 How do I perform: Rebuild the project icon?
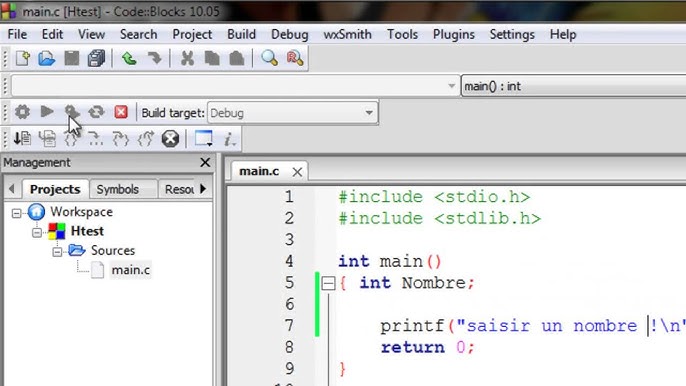click(x=96, y=112)
